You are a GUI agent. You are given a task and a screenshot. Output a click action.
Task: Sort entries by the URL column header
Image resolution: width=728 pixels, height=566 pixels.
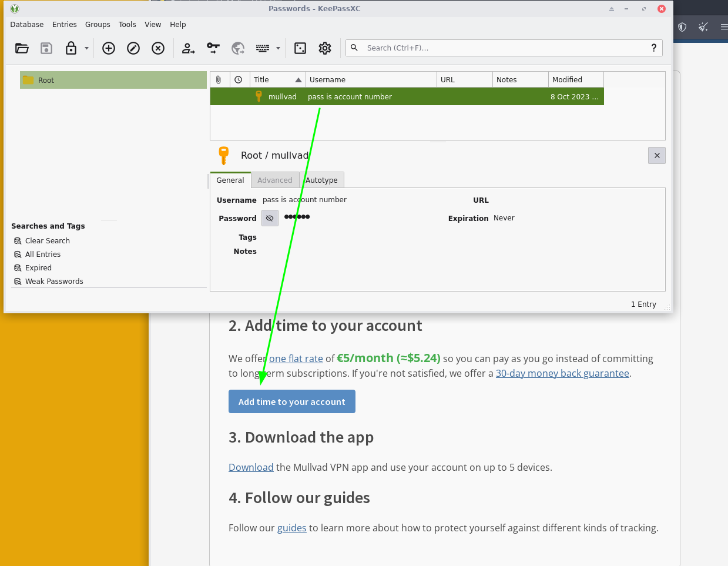tap(465, 80)
